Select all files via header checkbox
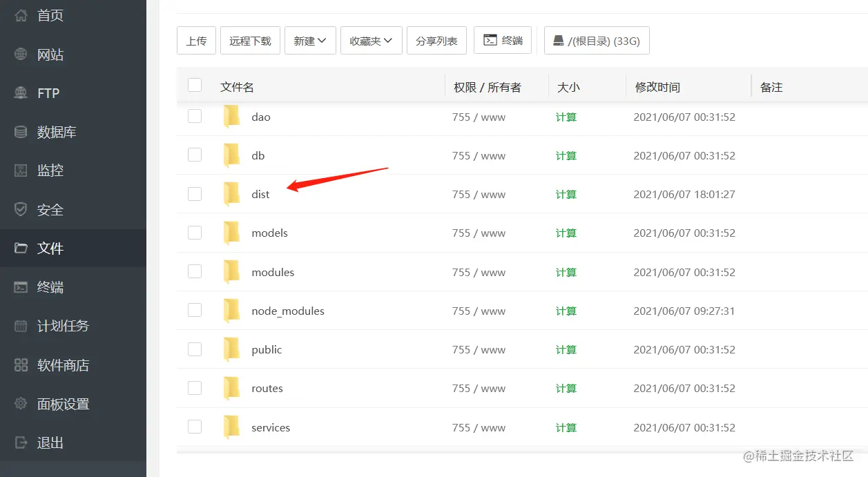The width and height of the screenshot is (868, 477). click(195, 84)
